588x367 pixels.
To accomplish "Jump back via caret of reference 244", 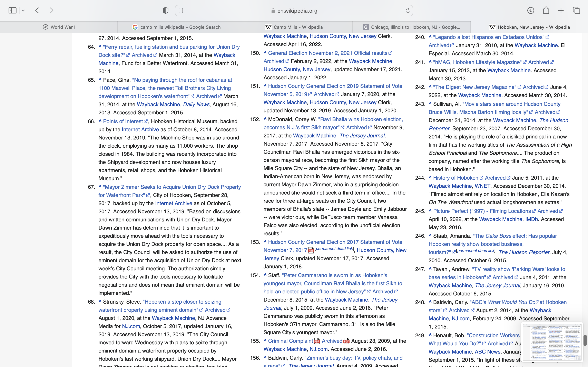I will (x=430, y=177).
